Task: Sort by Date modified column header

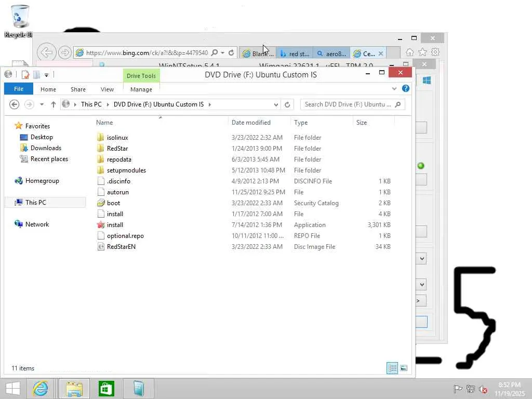Action: (x=251, y=123)
